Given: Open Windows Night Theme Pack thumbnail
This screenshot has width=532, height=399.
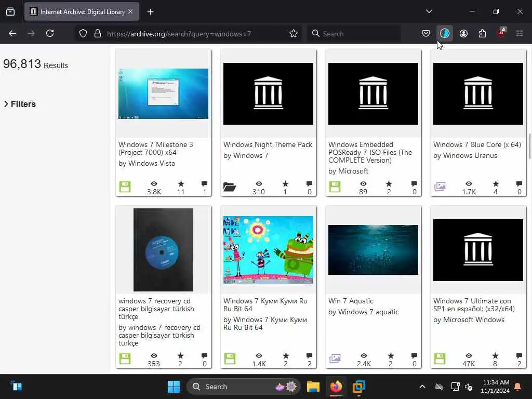Looking at the screenshot, I should point(268,94).
